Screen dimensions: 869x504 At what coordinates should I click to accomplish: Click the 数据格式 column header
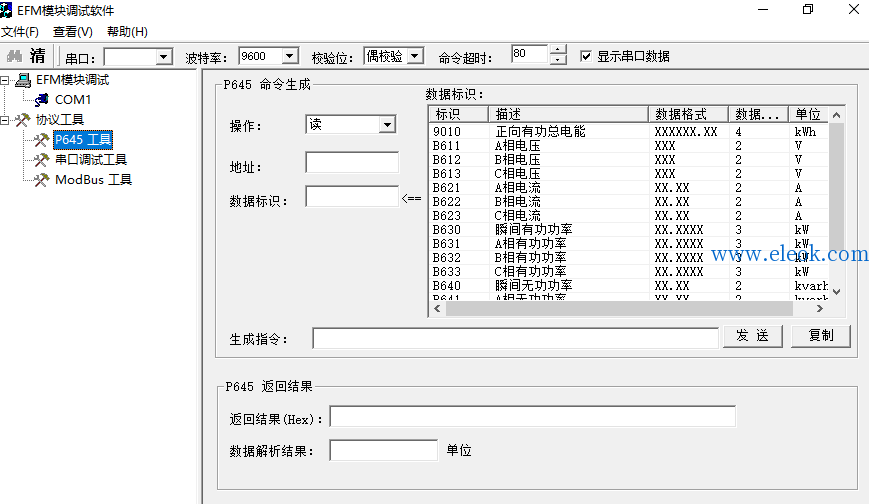point(688,114)
